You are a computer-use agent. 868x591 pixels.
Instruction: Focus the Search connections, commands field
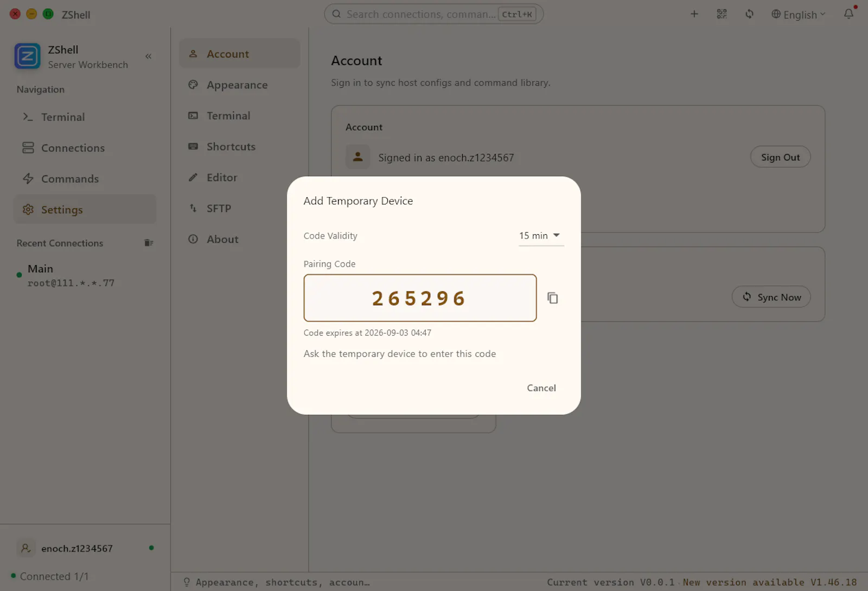433,14
